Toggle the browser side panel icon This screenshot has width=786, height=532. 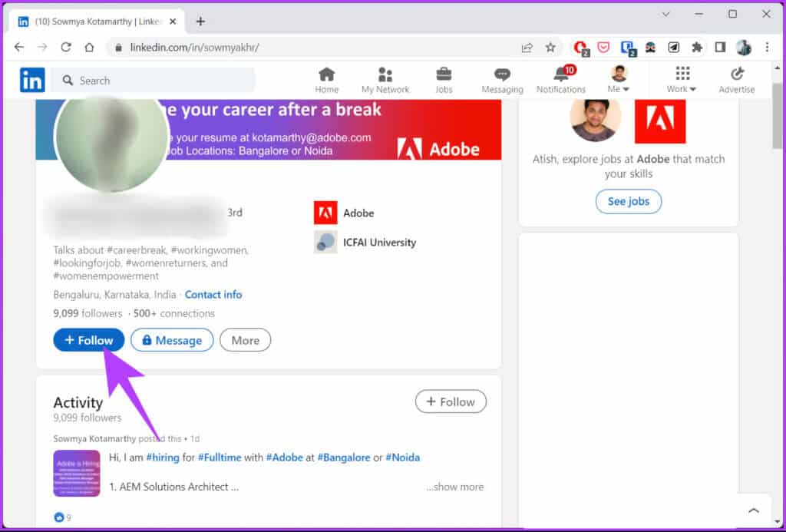coord(720,48)
